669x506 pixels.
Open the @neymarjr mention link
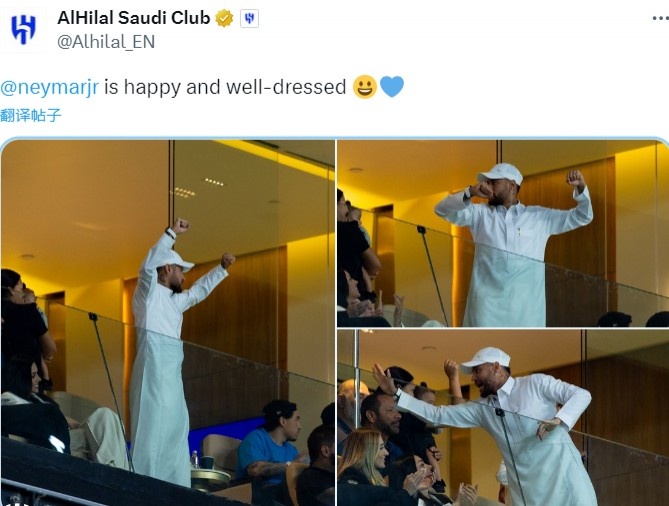49,87
